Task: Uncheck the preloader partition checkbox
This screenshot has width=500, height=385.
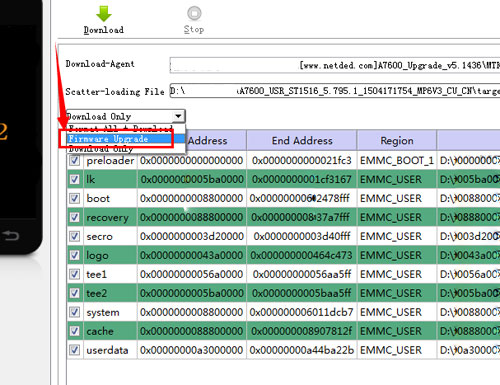Action: [74, 161]
